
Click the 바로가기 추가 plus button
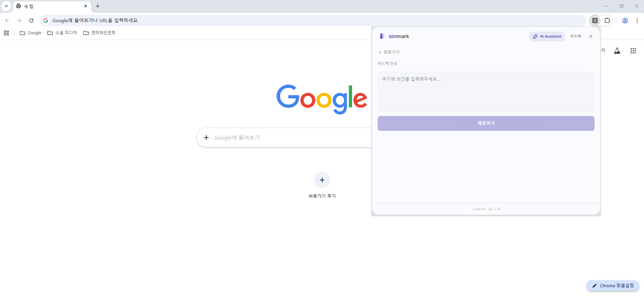322,180
